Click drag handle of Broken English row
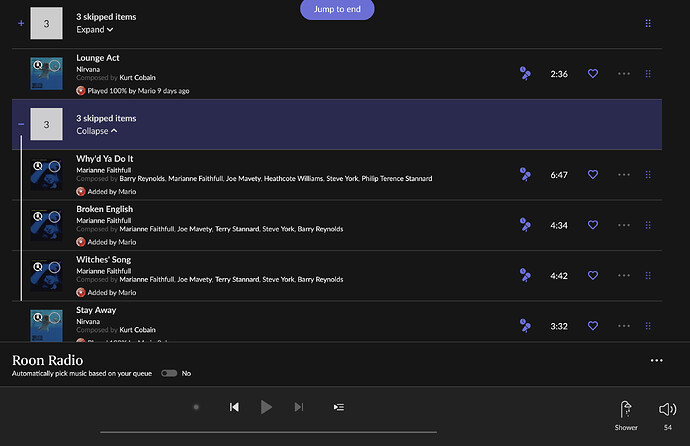The image size is (690, 446). click(648, 225)
